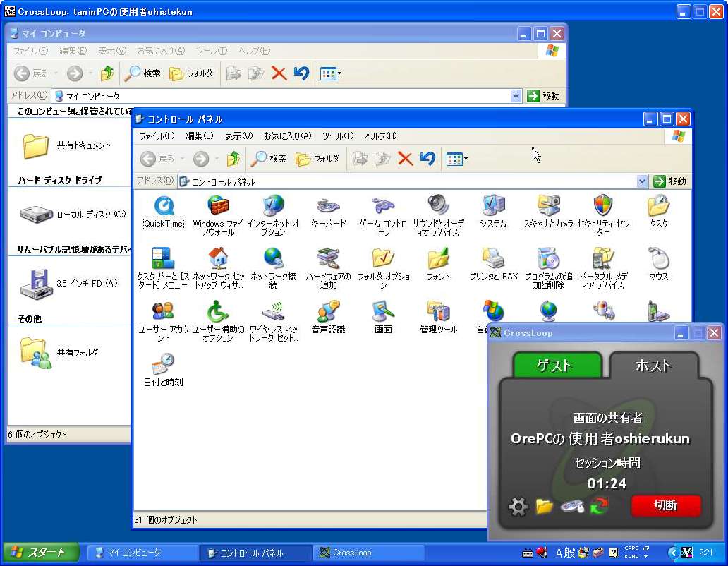
Task: Open 編集 menu in コントロール パネル window
Action: click(199, 136)
